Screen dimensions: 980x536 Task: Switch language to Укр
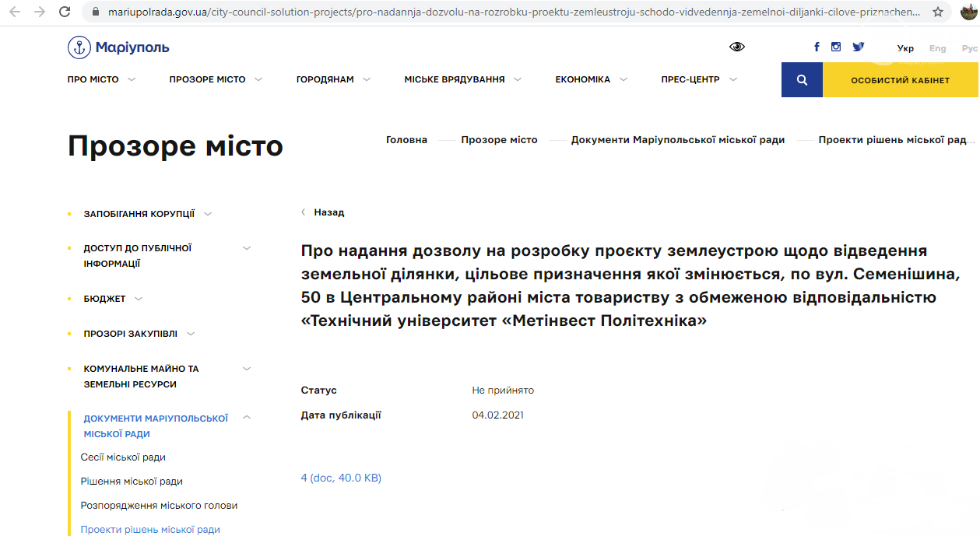[x=905, y=48]
